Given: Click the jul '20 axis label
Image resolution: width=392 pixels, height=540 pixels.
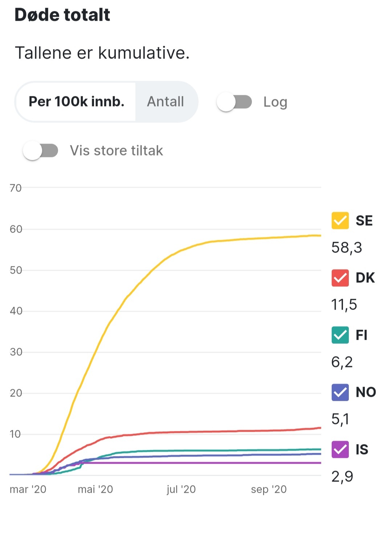Looking at the screenshot, I should click(x=181, y=489).
